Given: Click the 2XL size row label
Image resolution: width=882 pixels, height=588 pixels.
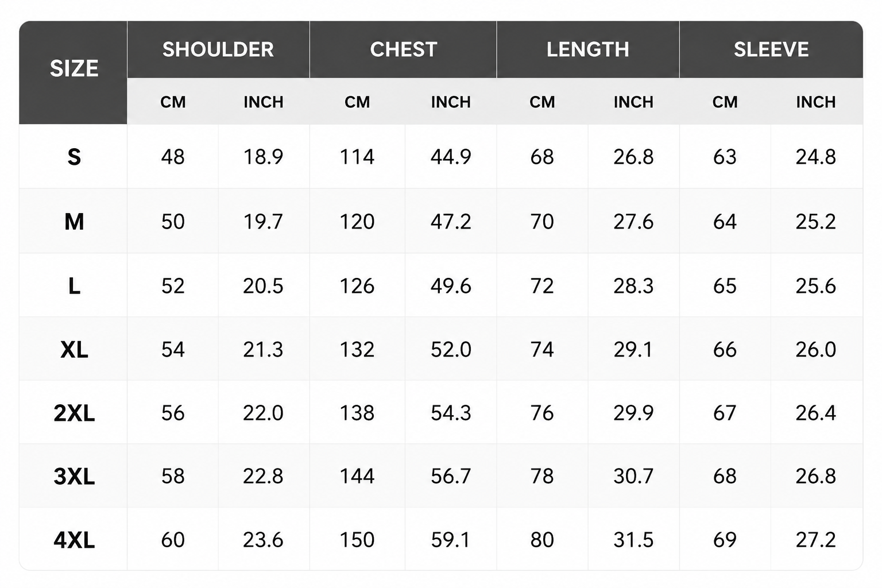Looking at the screenshot, I should [x=74, y=413].
